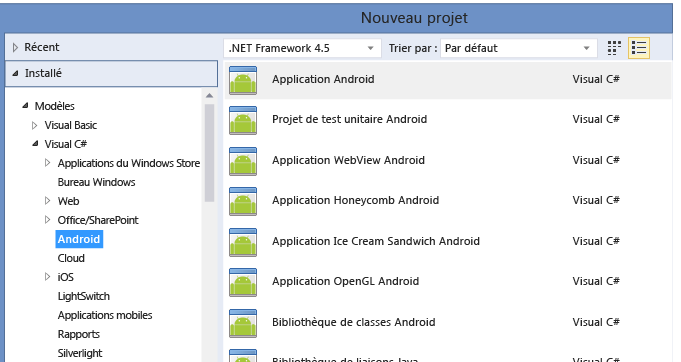Switch to small icons grid view
The width and height of the screenshot is (681, 362).
coord(614,48)
